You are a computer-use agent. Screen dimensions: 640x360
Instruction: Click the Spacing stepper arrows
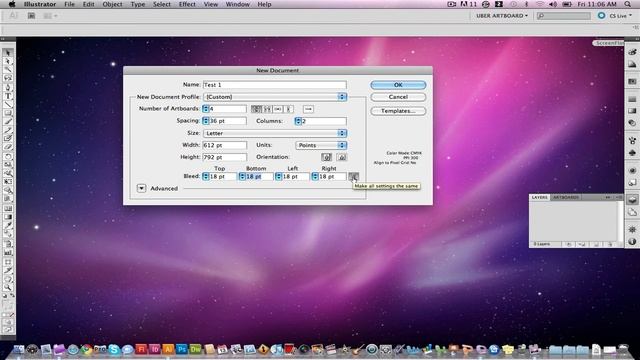[206, 121]
